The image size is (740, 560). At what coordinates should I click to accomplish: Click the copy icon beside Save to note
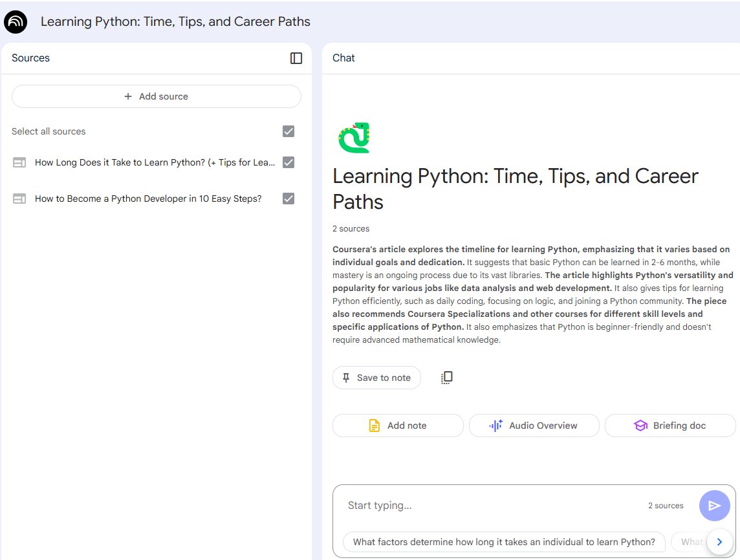click(446, 378)
